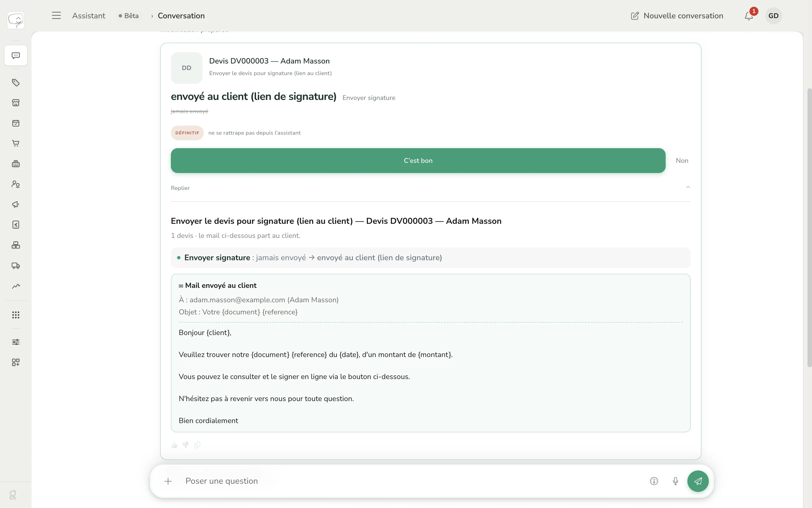This screenshot has width=812, height=508.
Task: Open the GD user avatar menu
Action: (773, 16)
